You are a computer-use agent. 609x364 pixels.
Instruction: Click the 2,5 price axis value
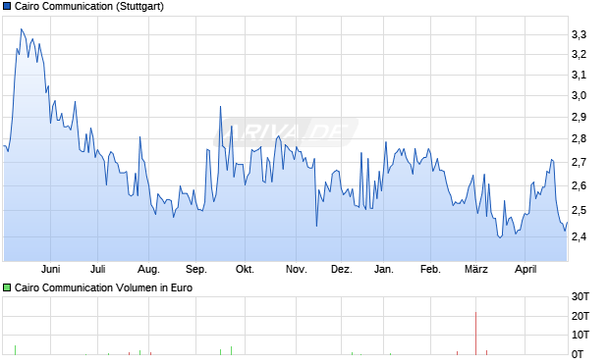[x=579, y=210]
